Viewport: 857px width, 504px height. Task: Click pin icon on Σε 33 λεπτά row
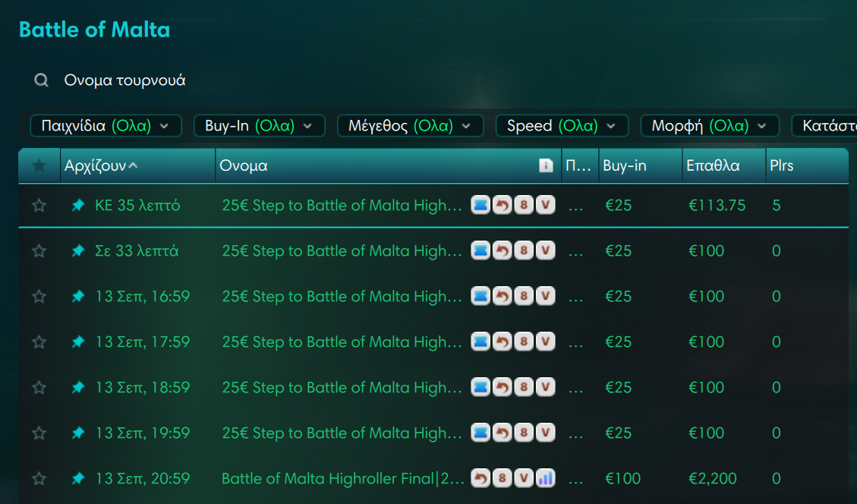pos(78,251)
